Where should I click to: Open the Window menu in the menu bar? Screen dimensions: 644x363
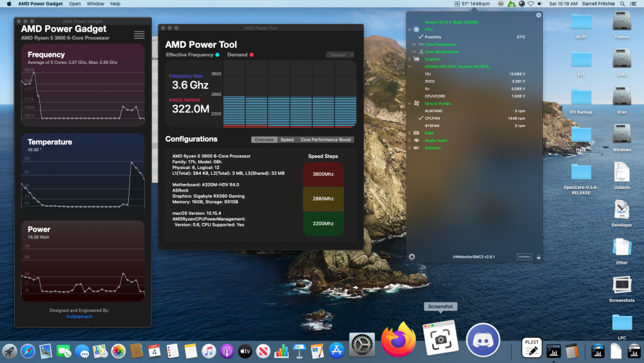click(95, 4)
